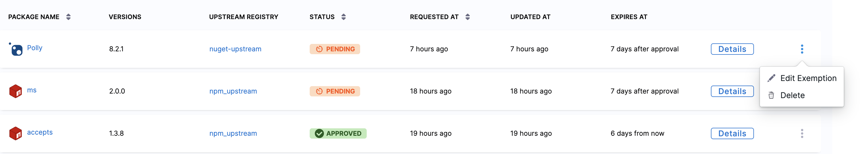Viewport: 868px width, 154px height.
Task: Sort by Requested At column arrows
Action: pos(467,17)
